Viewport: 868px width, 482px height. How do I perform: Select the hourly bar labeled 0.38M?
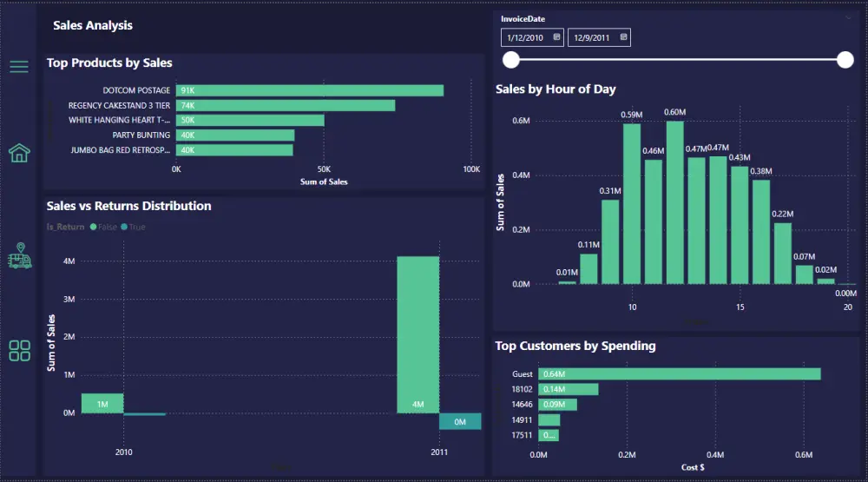click(x=761, y=232)
